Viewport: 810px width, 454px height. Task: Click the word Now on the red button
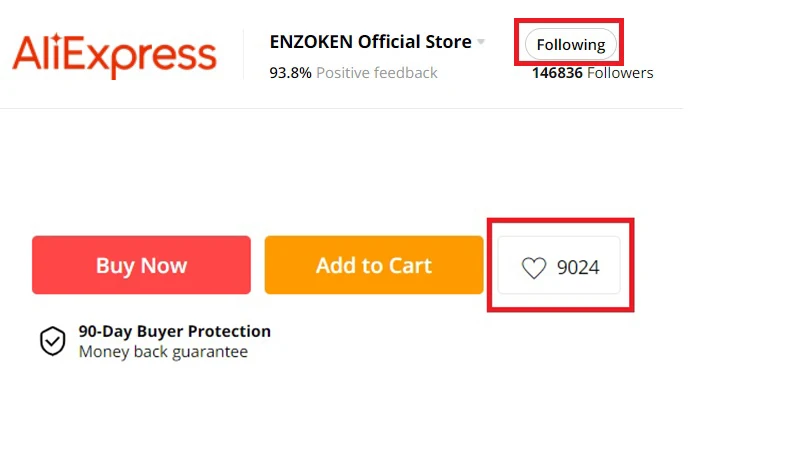[x=163, y=265]
